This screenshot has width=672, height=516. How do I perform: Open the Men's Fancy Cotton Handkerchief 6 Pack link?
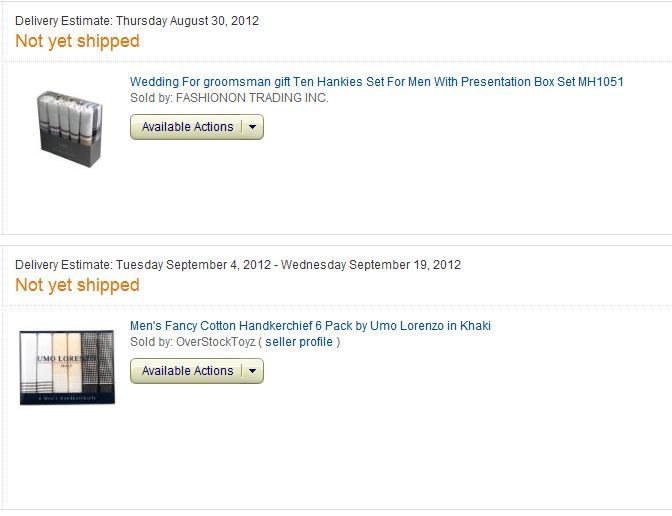pos(310,326)
